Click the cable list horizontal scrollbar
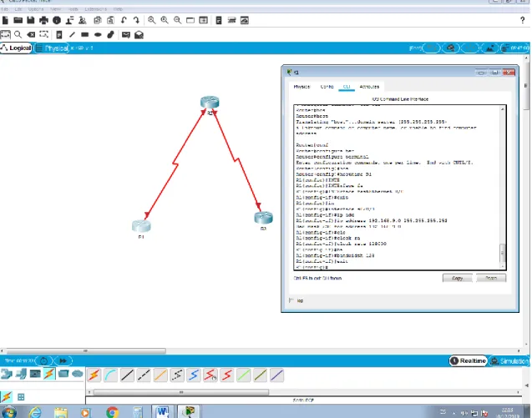532x418 pixels. (x=181, y=392)
